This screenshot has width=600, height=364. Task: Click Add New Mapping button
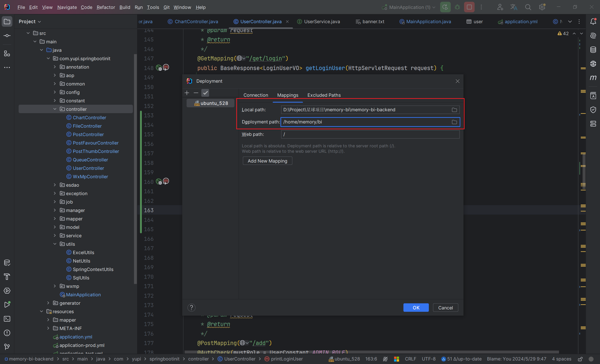click(267, 160)
